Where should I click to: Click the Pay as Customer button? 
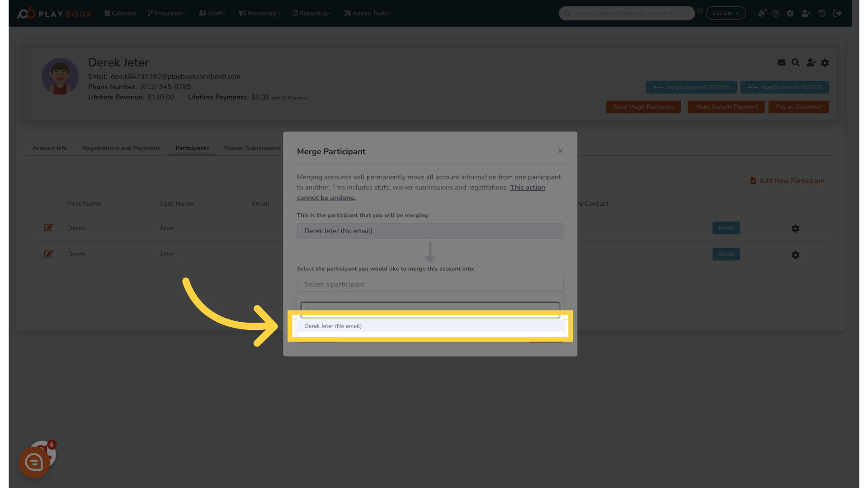[x=798, y=106]
